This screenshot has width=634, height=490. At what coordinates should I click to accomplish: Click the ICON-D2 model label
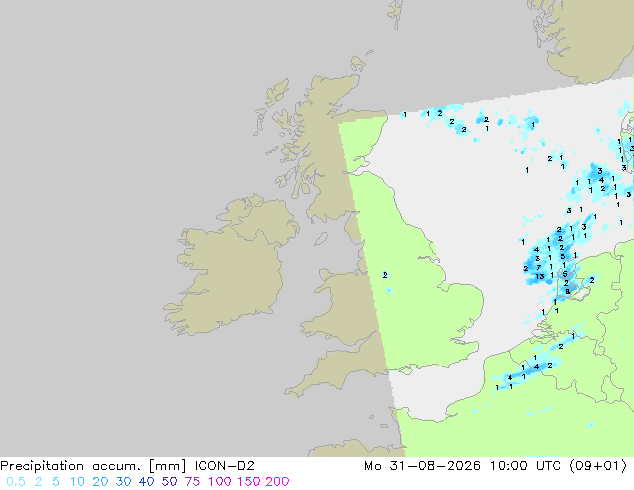tap(224, 466)
